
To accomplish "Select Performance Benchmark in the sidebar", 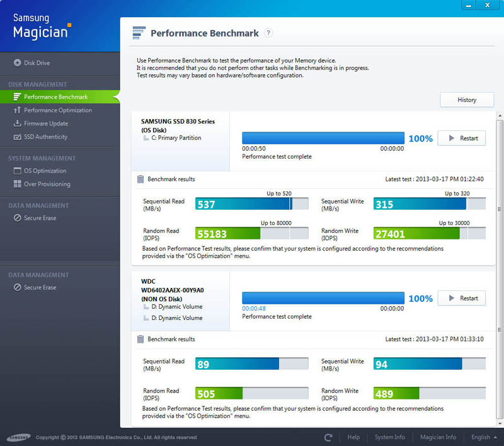I will pyautogui.click(x=55, y=97).
